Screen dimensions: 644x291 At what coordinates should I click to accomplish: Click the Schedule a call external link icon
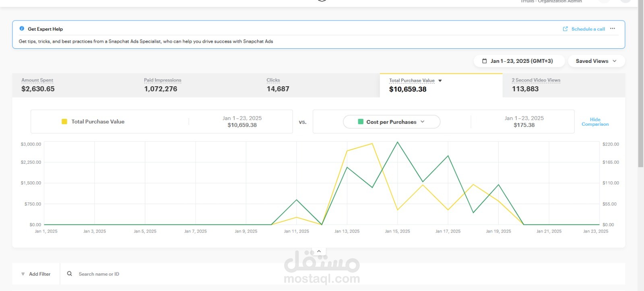pos(565,29)
